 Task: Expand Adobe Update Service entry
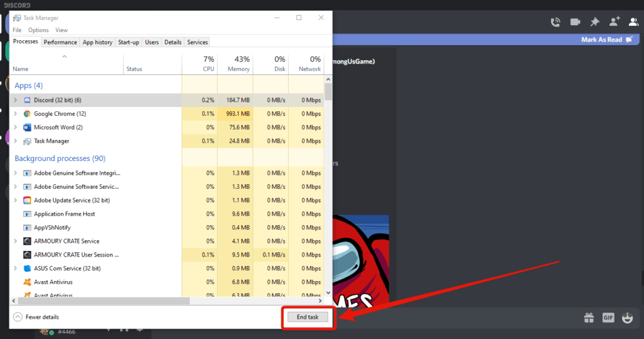click(x=16, y=200)
